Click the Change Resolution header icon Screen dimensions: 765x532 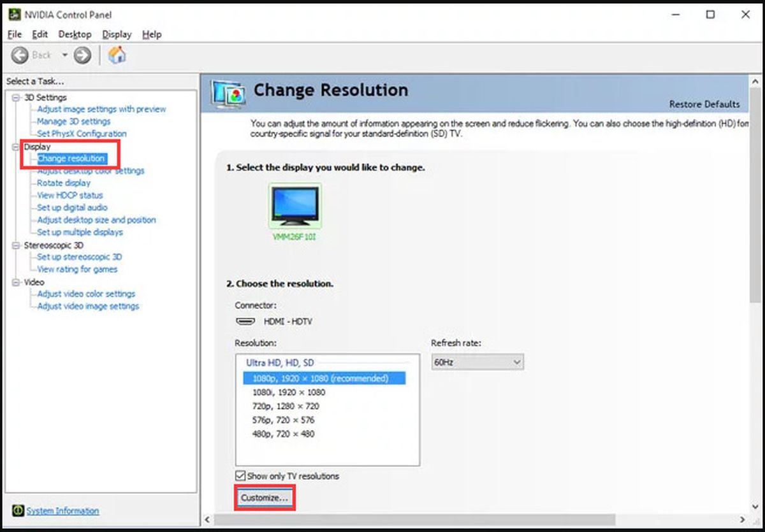coord(228,94)
